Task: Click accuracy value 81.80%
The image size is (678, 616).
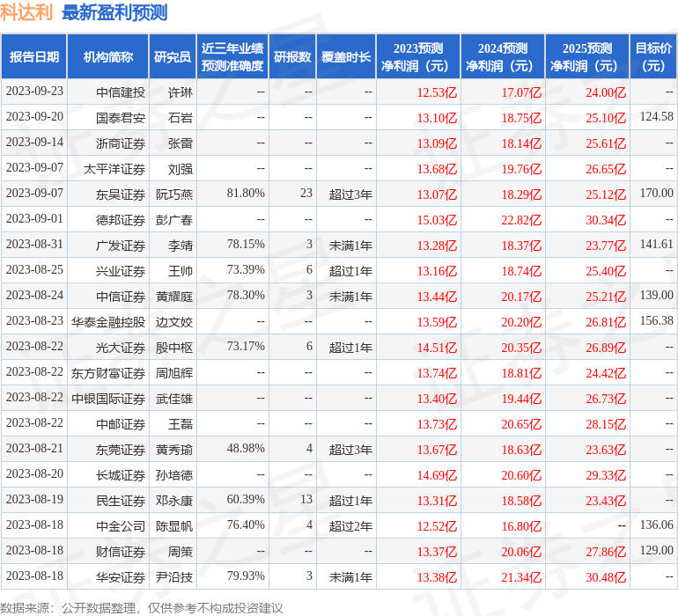Action: (x=246, y=194)
